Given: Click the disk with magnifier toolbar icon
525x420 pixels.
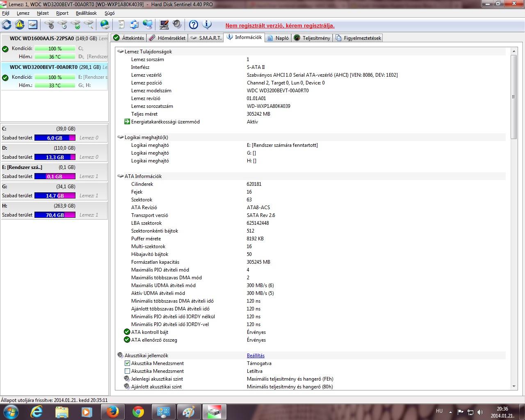Looking at the screenshot, I should (x=89, y=25).
